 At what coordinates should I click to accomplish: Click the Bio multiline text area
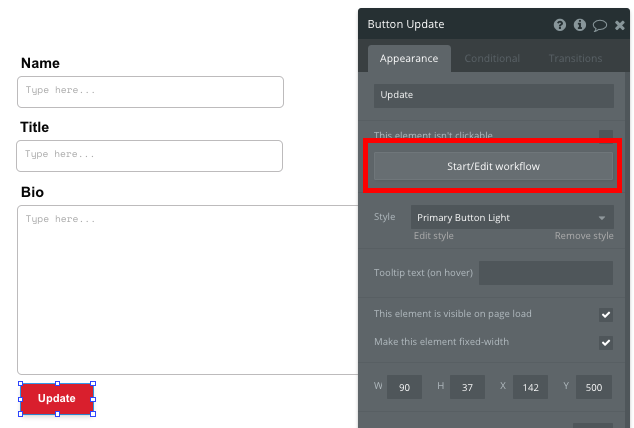pyautogui.click(x=188, y=290)
